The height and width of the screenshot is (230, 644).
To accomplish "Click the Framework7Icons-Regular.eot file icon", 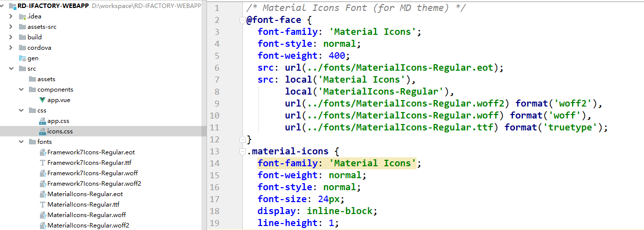I will [x=42, y=152].
